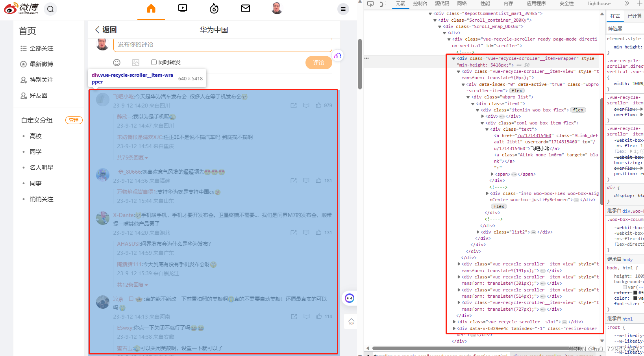Screen dimensions: 644x356
Task: Show more DevTools tabs chevron
Action: point(627,4)
